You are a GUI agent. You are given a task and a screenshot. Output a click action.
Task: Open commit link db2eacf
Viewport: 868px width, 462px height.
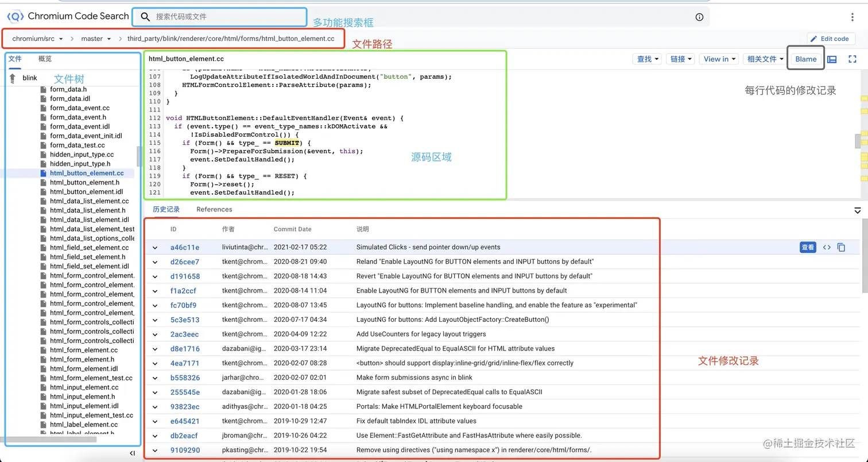(184, 436)
